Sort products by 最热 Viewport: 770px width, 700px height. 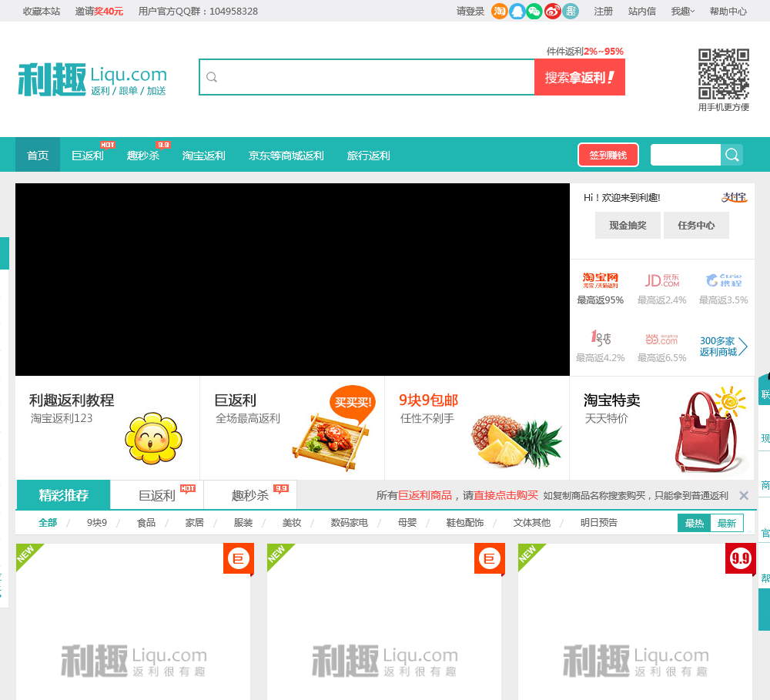(x=695, y=523)
